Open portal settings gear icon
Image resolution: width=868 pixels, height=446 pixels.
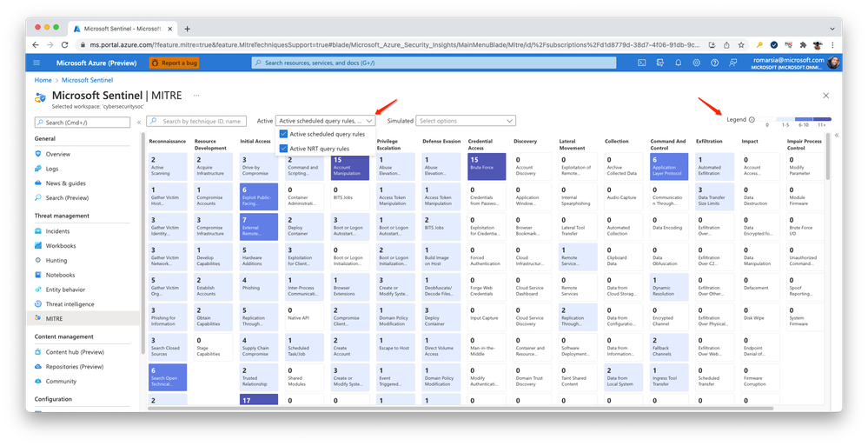point(696,63)
